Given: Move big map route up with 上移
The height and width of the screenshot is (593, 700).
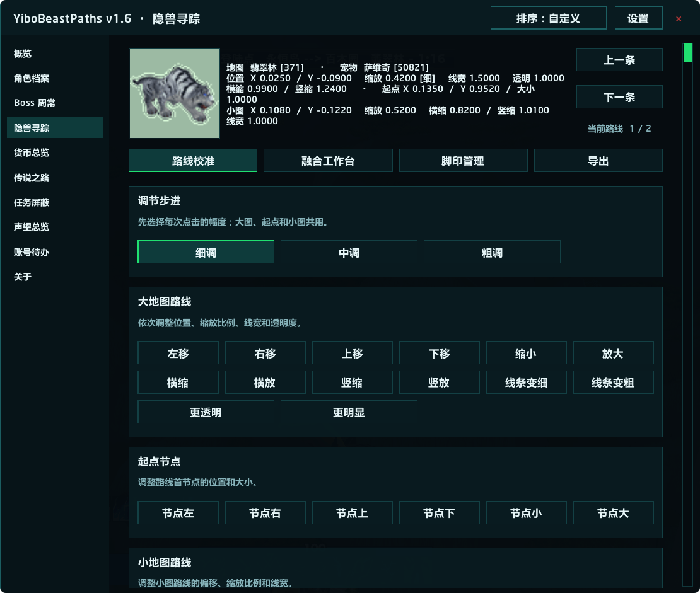Looking at the screenshot, I should click(353, 353).
